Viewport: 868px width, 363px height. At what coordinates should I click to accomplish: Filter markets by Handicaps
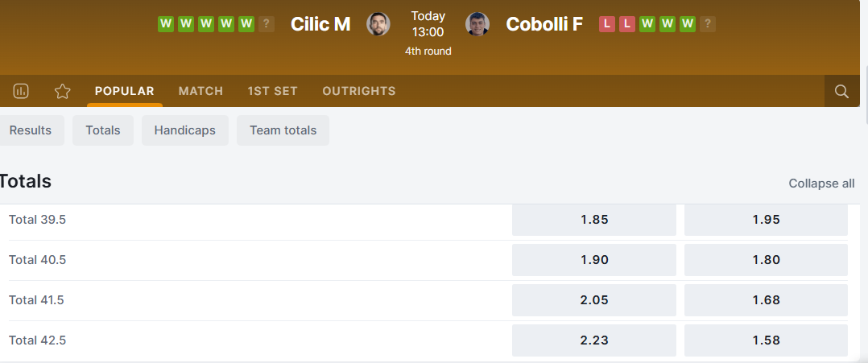click(x=184, y=130)
